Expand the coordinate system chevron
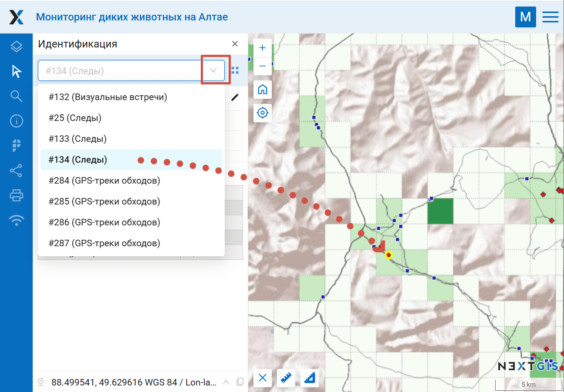564x392 pixels. (x=226, y=382)
